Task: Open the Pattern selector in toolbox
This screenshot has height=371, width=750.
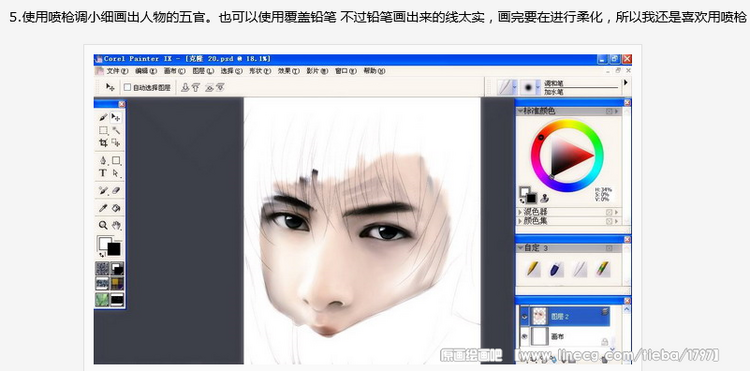Action: [102, 284]
